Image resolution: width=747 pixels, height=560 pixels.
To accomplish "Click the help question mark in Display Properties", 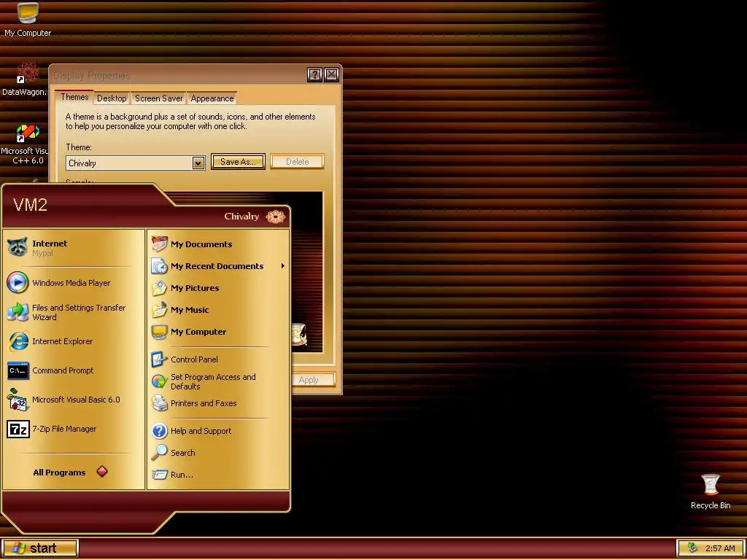I will (x=314, y=74).
